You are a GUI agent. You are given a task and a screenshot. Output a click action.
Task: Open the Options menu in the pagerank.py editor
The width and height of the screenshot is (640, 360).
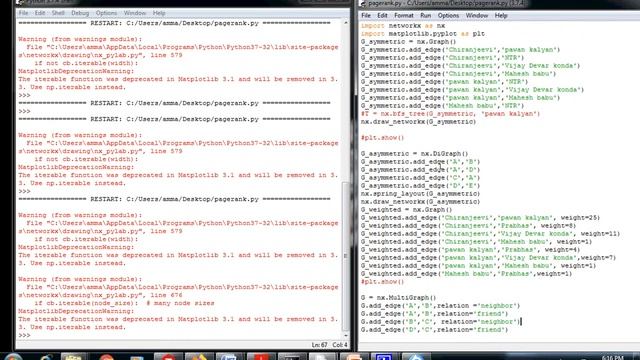[448, 16]
